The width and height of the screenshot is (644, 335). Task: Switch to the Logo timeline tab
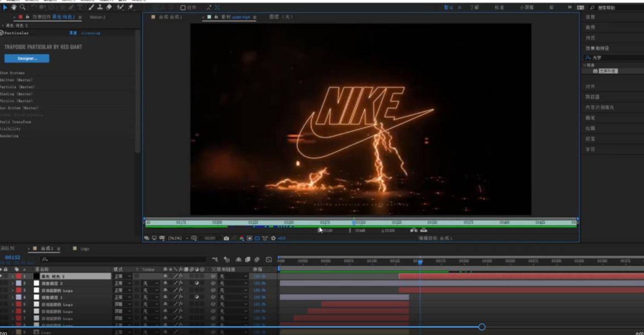[x=85, y=249]
